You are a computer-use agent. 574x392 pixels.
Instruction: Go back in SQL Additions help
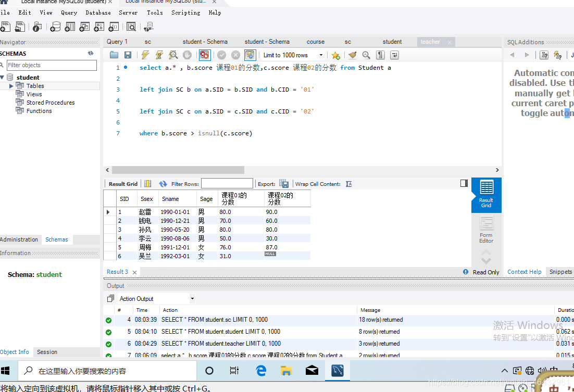512,55
